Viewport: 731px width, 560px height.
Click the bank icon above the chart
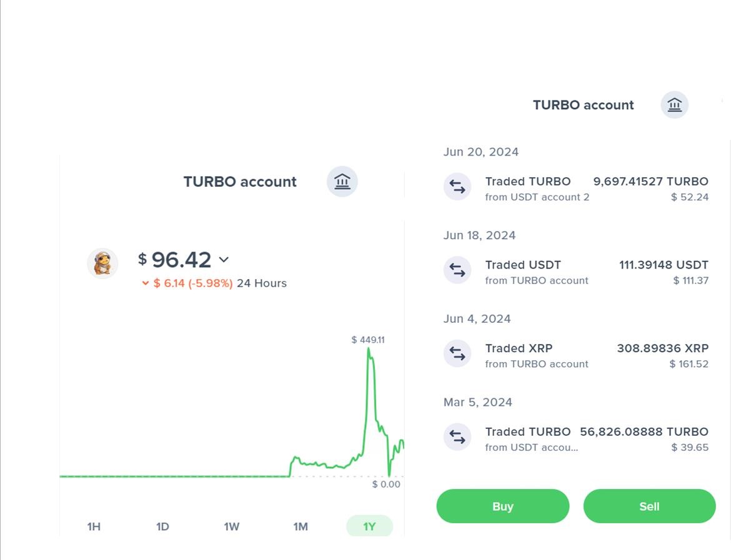[342, 182]
